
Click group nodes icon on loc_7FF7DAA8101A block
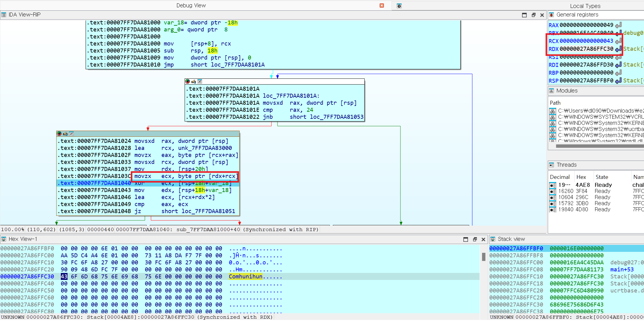click(200, 82)
